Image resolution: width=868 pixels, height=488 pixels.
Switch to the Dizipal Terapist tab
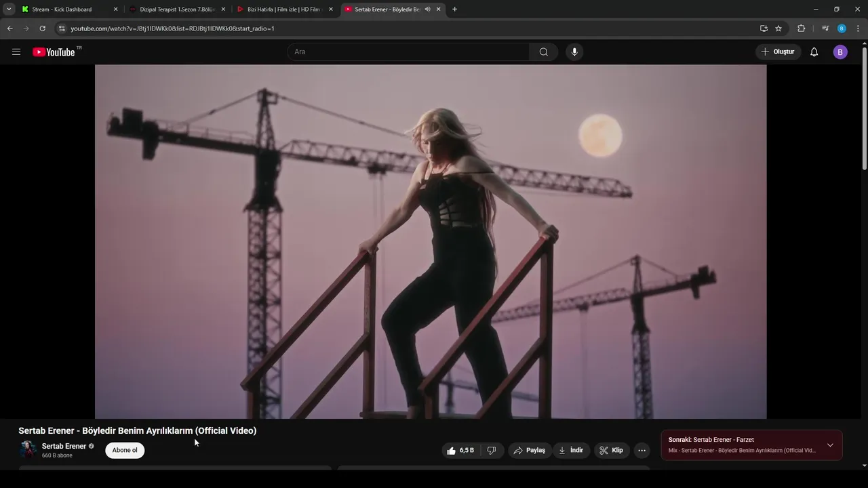tap(176, 9)
